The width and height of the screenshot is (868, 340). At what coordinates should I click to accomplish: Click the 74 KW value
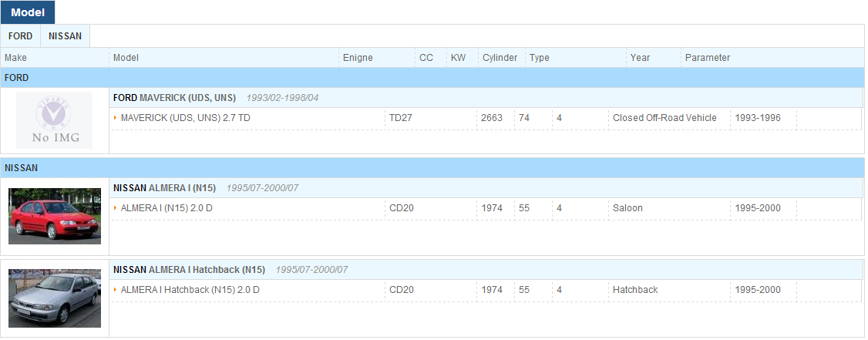click(x=524, y=118)
